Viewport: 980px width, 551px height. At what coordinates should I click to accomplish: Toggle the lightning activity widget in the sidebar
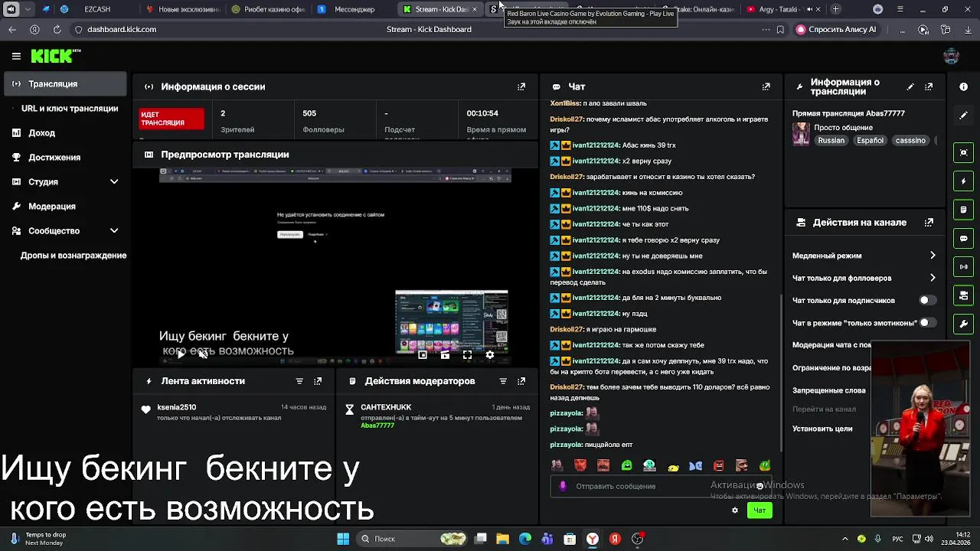pyautogui.click(x=964, y=181)
